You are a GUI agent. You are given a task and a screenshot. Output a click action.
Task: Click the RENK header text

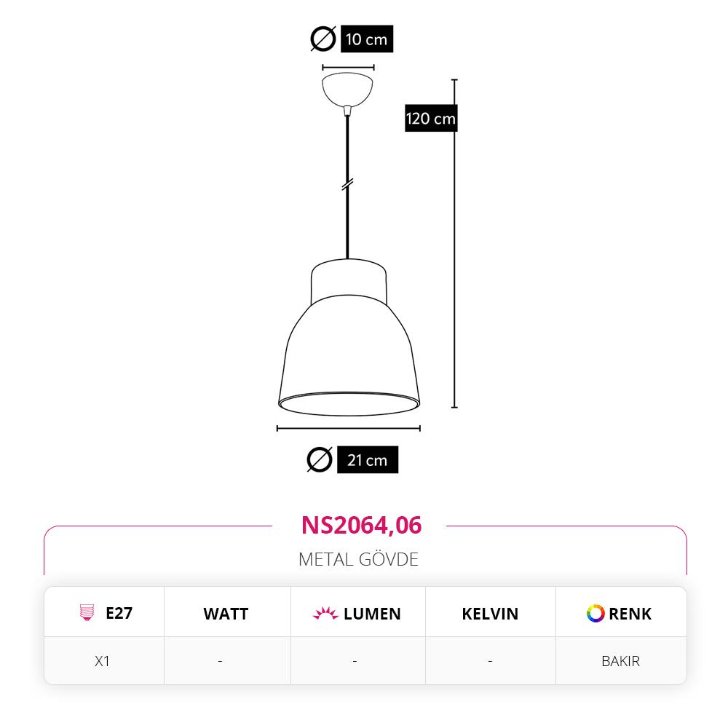pyautogui.click(x=630, y=614)
